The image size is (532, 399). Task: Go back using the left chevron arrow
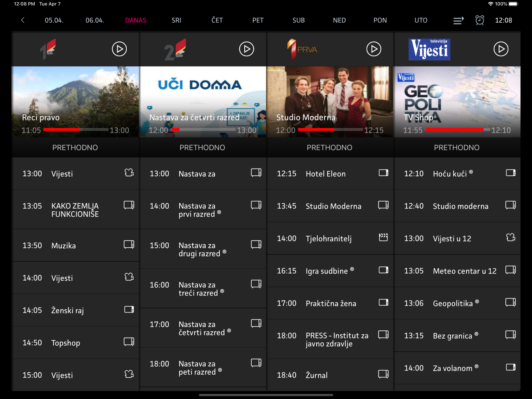click(x=23, y=20)
